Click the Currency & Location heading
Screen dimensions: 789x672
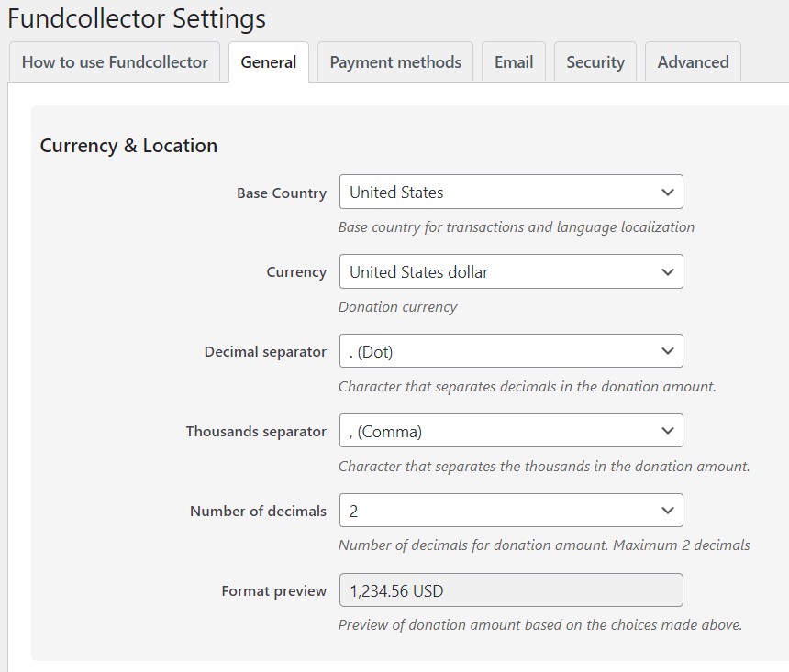pos(128,145)
